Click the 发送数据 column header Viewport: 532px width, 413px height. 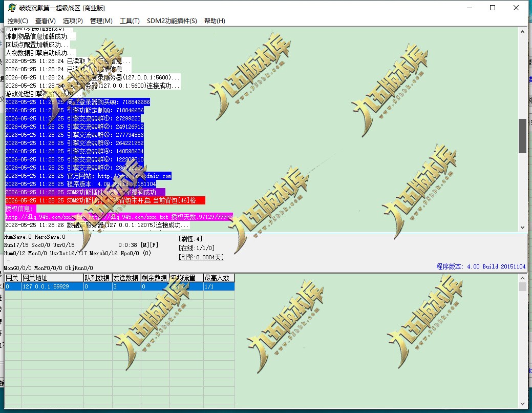click(126, 278)
